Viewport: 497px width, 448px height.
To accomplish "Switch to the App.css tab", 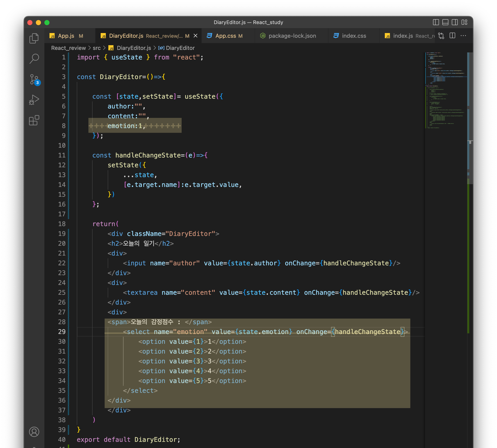I will [225, 36].
